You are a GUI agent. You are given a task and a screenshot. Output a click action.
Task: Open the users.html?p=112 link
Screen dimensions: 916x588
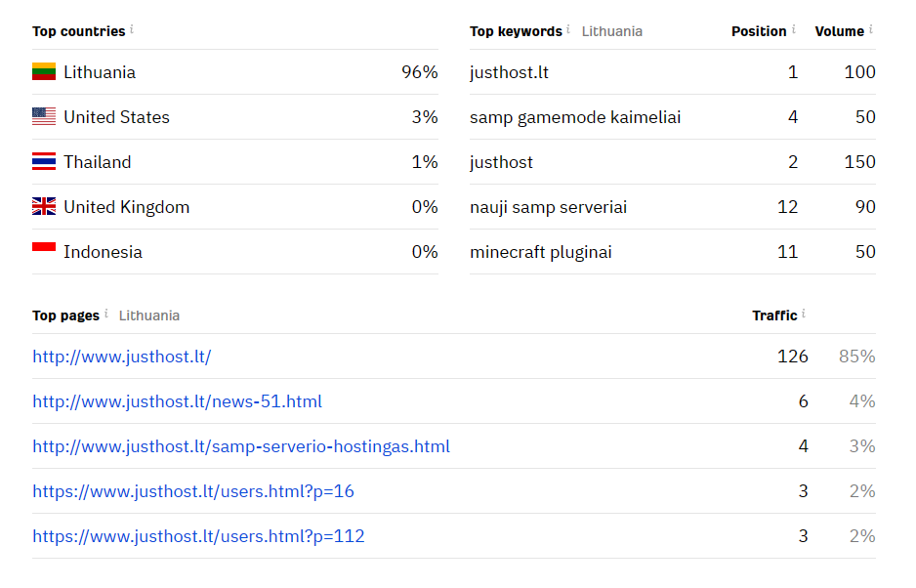coord(198,536)
